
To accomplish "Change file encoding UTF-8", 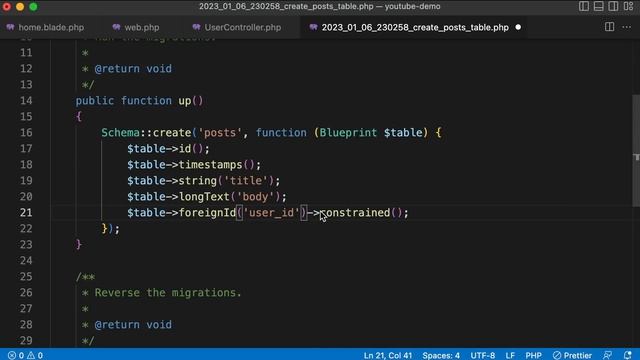I will (x=482, y=355).
